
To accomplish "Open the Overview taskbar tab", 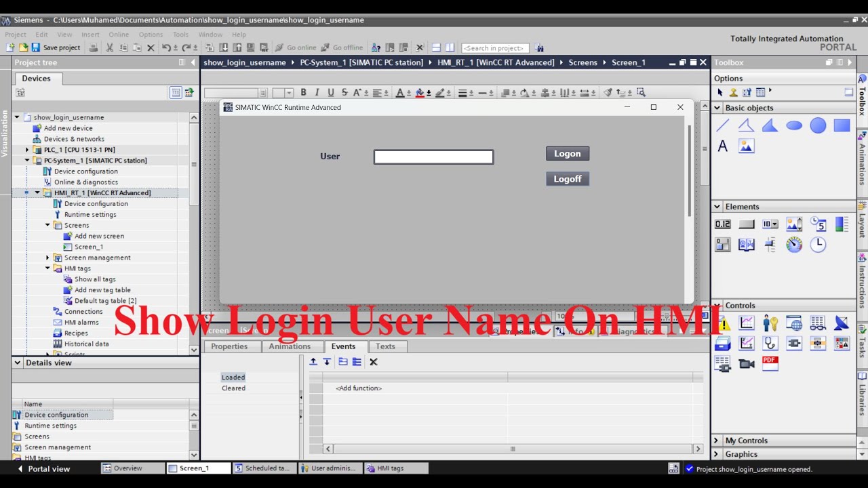I will coord(133,468).
